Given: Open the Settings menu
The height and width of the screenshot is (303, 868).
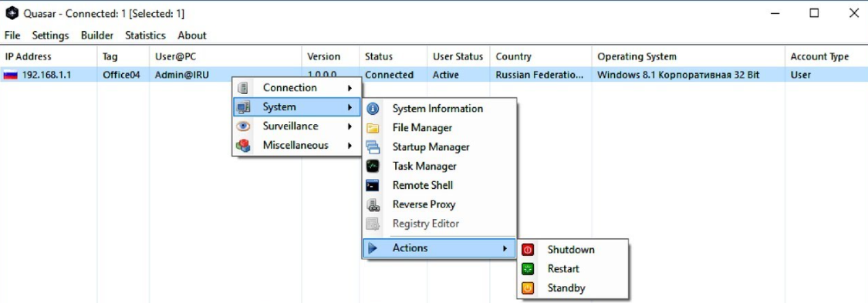Looking at the screenshot, I should pos(50,35).
